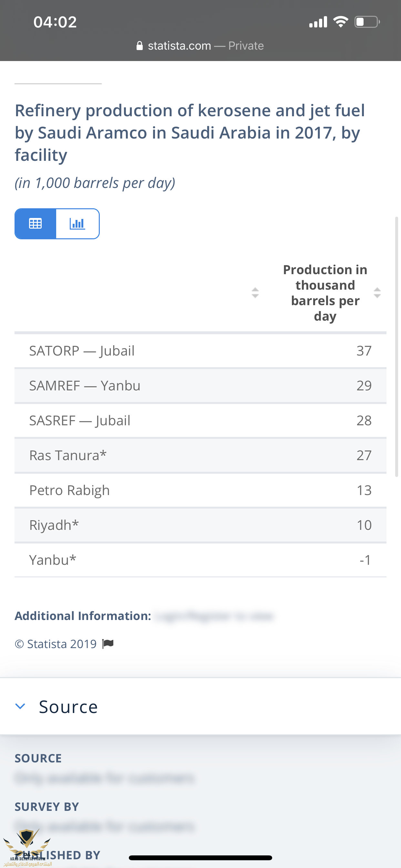
Task: Click the report flag icon
Action: pyautogui.click(x=108, y=644)
